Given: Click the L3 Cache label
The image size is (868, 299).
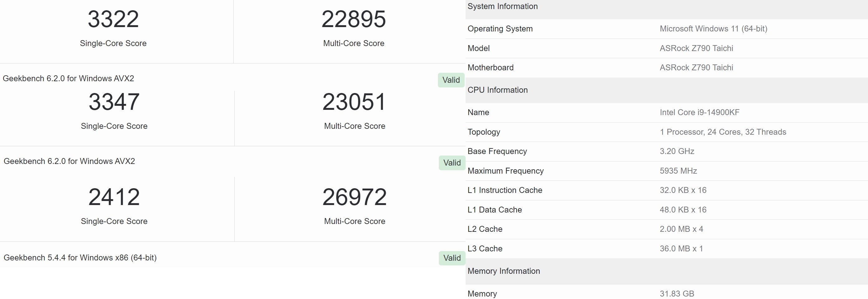Looking at the screenshot, I should (x=485, y=249).
